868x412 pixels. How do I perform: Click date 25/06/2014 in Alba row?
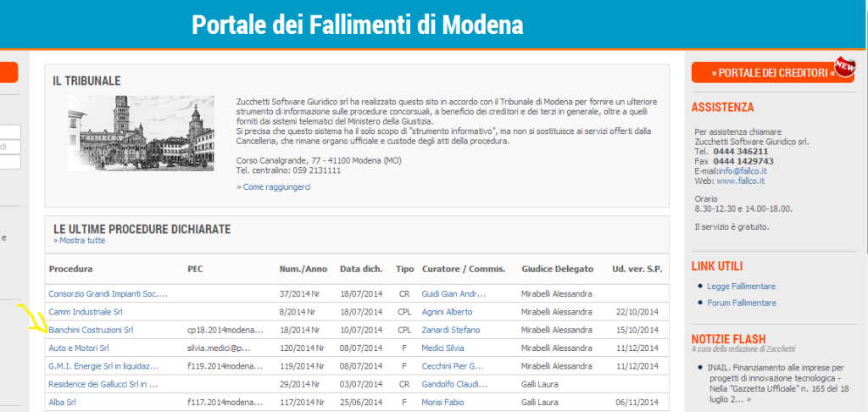coord(361,403)
